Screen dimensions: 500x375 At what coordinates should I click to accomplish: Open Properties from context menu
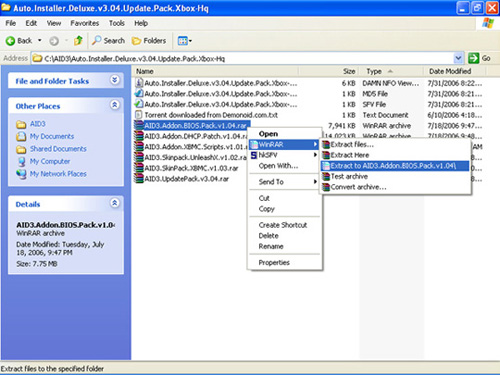(x=285, y=263)
